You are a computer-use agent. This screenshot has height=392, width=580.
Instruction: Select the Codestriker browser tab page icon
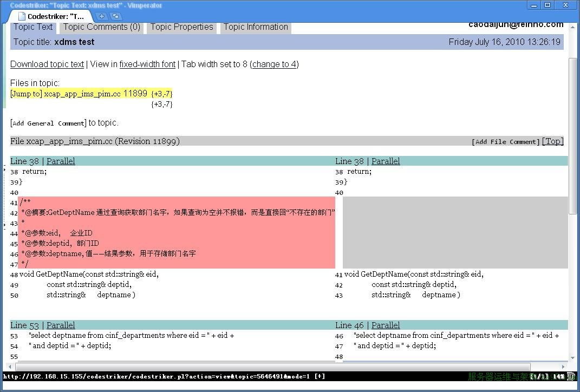22,16
